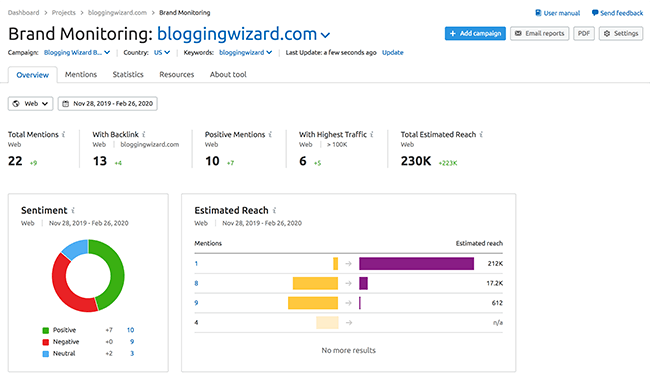
Task: Click the red Negative legend swatch
Action: coord(46,342)
